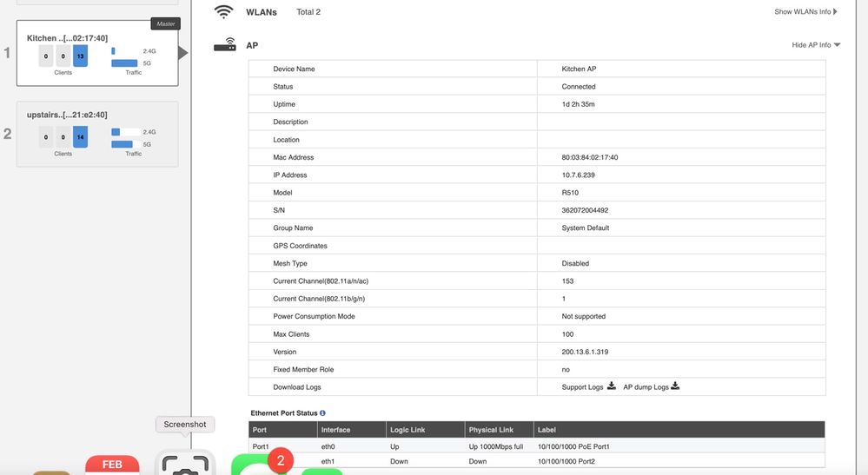Click Kitchen AP's 5G traffic bar
This screenshot has height=475, width=868.
124,63
